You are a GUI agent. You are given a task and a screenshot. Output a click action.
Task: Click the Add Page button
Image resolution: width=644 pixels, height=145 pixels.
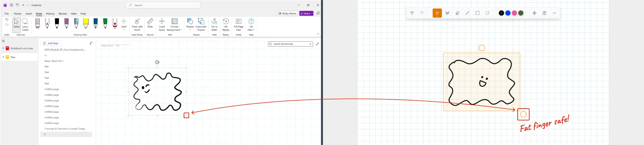(x=51, y=43)
